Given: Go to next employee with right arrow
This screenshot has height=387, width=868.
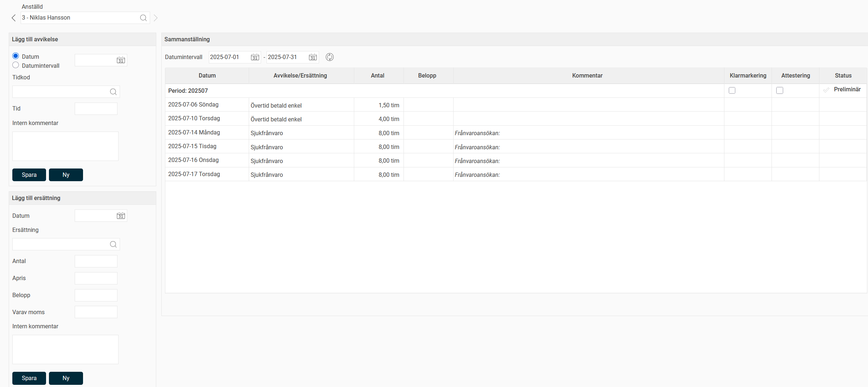Looking at the screenshot, I should coord(156,18).
